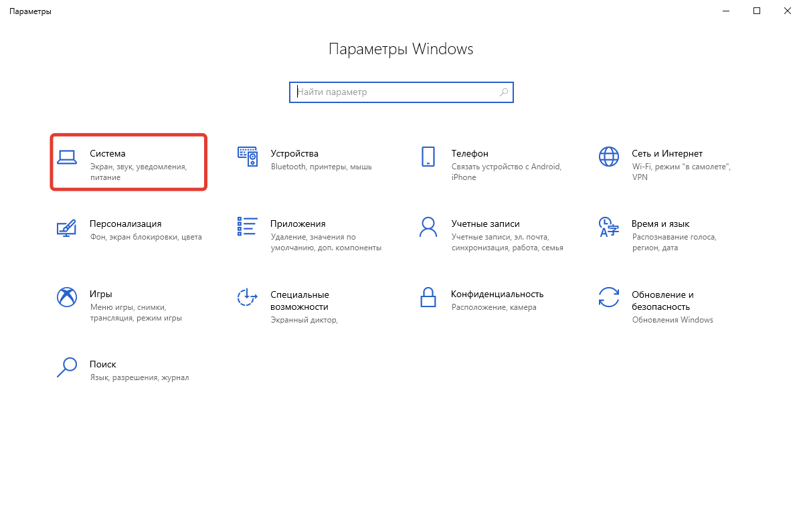This screenshot has width=803, height=532.
Task: Open the Игры Xbox icon
Action: (67, 297)
